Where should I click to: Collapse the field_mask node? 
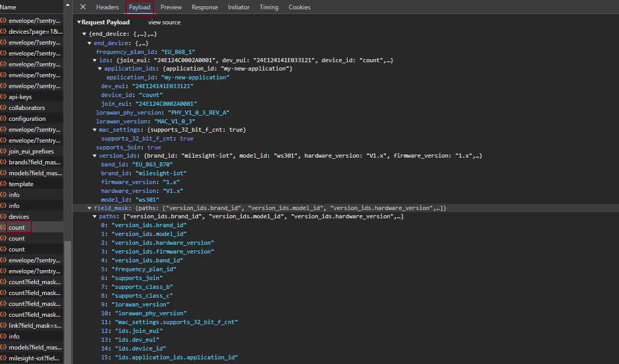click(89, 208)
